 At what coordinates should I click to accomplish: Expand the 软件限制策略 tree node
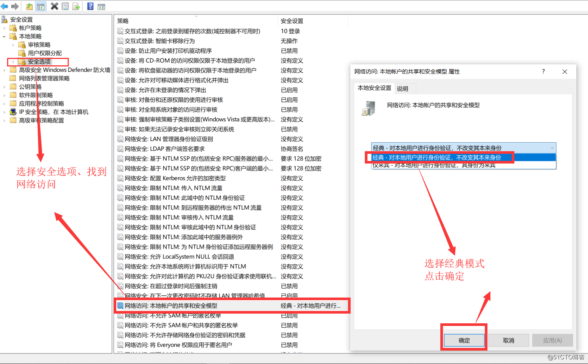4,95
